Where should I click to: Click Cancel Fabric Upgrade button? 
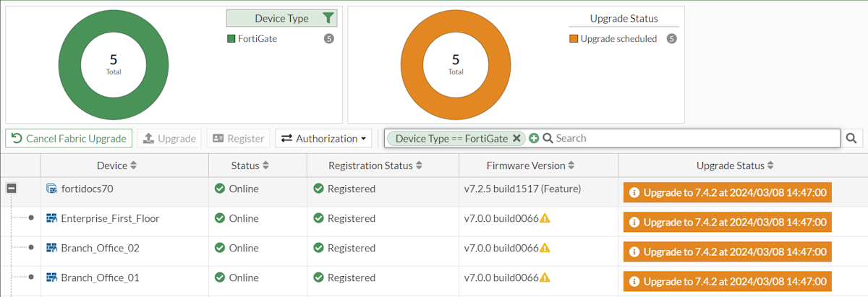69,138
